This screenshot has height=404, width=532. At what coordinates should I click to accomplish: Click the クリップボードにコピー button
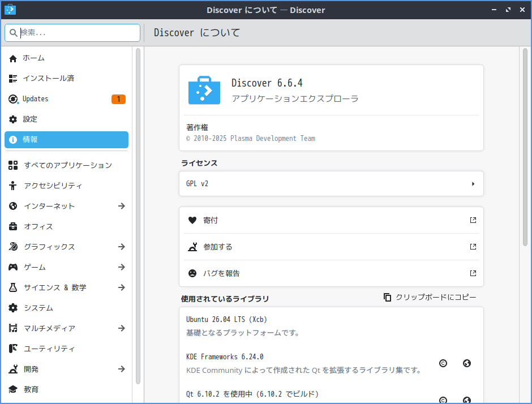430,297
